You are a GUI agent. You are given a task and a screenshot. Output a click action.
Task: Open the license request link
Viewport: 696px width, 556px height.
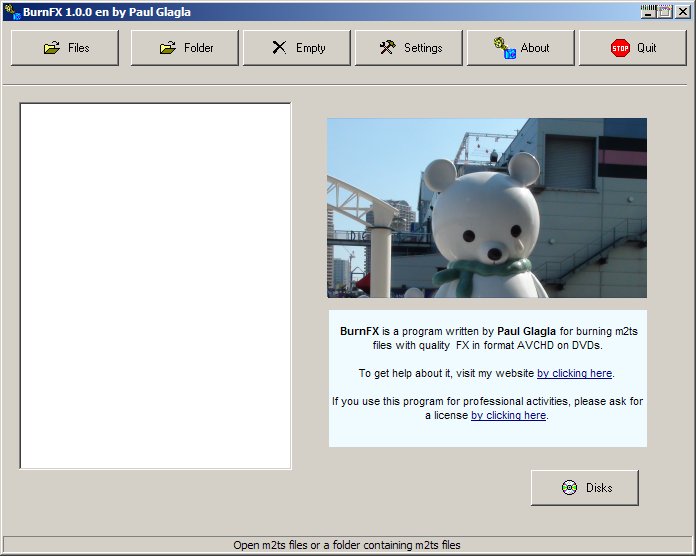click(x=508, y=415)
